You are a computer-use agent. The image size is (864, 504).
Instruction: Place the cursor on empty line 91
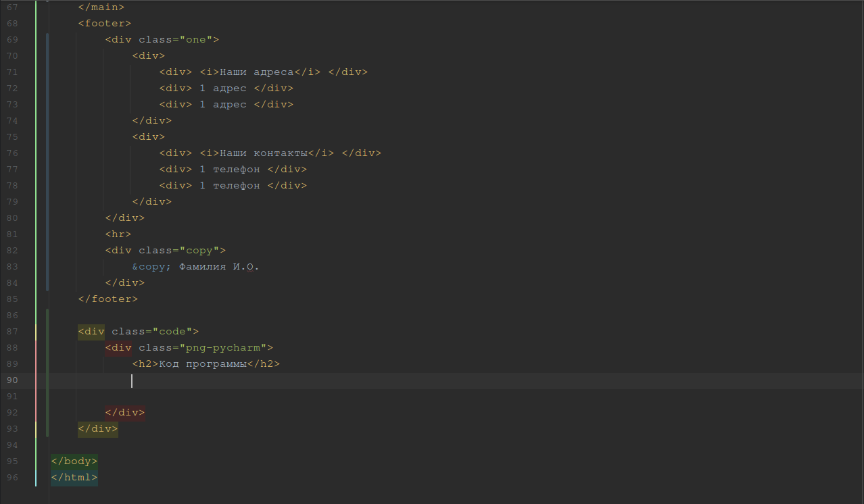(270, 397)
